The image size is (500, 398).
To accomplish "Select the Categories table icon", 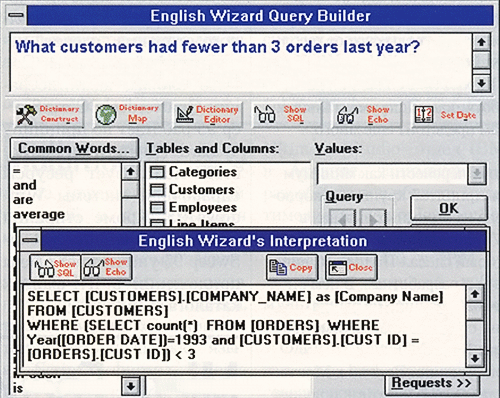I will point(157,172).
